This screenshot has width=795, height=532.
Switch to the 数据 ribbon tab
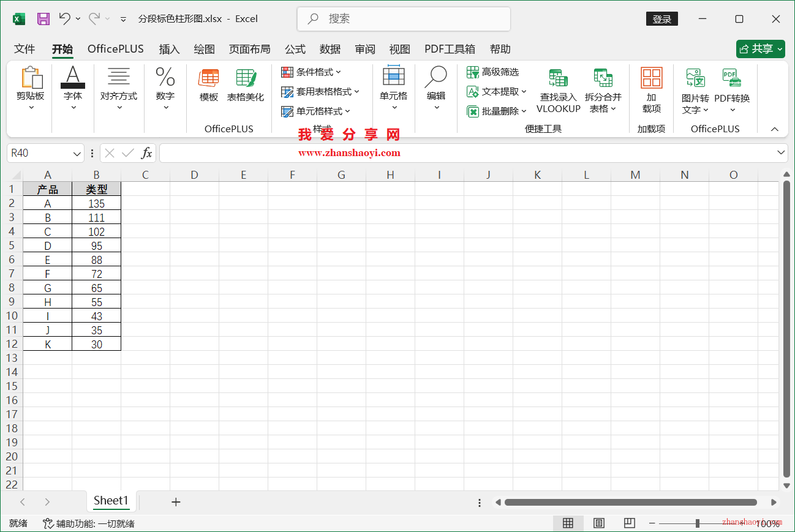[x=330, y=49]
